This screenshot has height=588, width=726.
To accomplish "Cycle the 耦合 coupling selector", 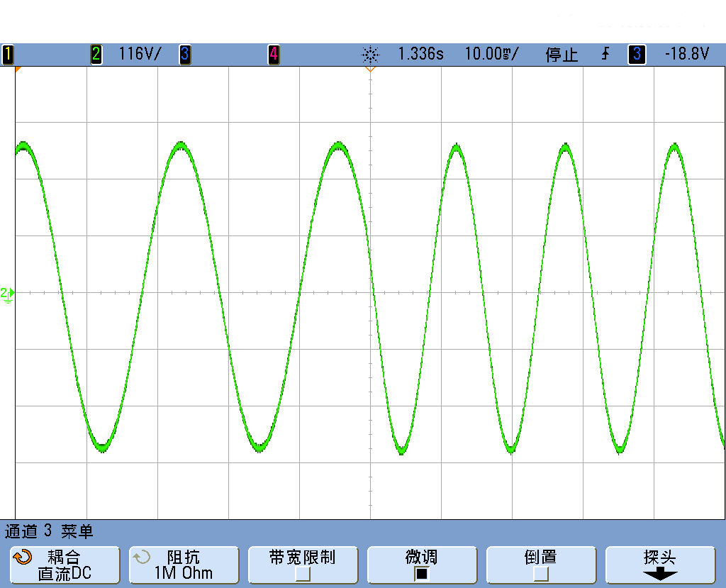I will tap(65, 565).
